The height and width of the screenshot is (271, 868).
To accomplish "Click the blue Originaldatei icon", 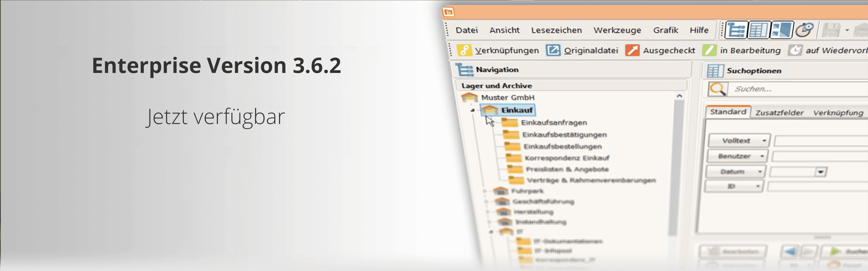I will 553,50.
